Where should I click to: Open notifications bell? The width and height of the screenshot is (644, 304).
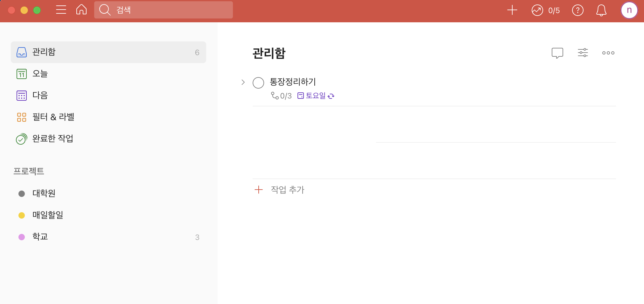pyautogui.click(x=601, y=10)
